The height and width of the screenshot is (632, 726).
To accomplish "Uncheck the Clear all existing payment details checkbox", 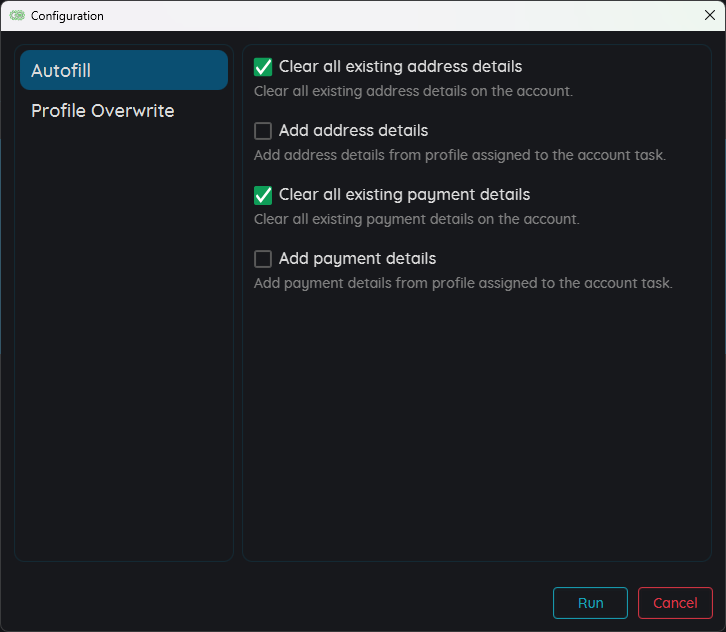I will [x=263, y=195].
